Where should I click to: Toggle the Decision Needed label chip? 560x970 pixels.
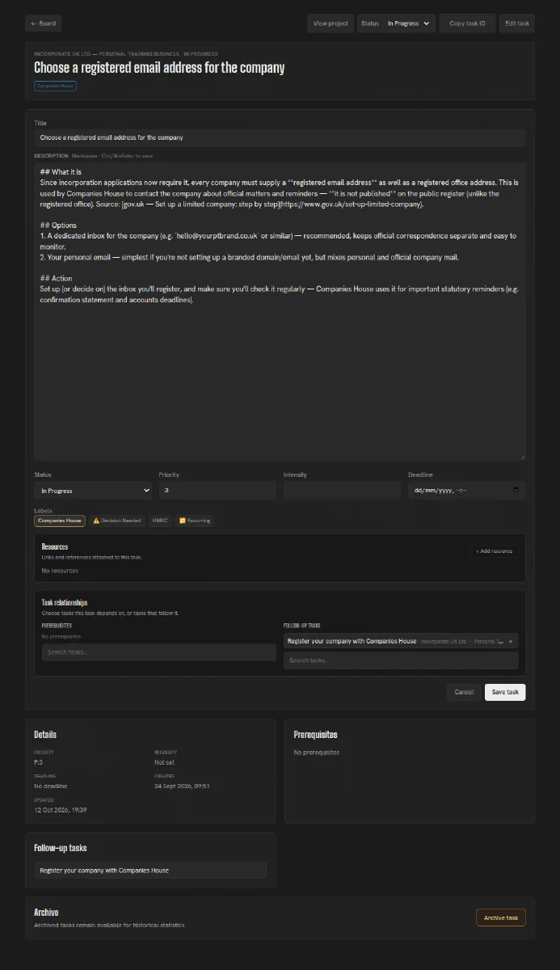coord(117,521)
